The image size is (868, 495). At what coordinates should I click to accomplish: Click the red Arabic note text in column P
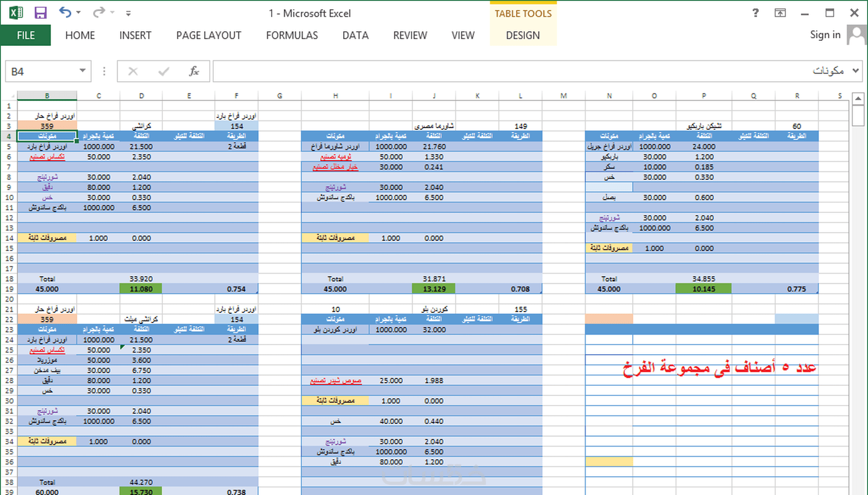(719, 367)
